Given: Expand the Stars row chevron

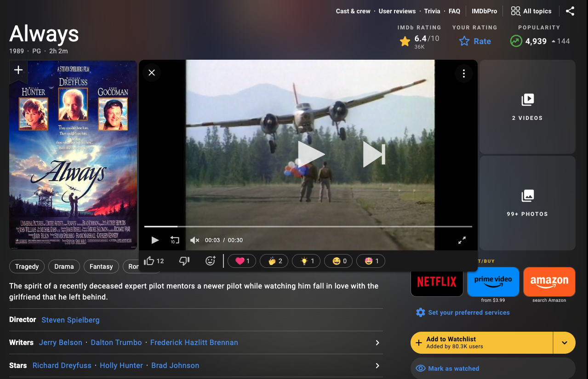Looking at the screenshot, I should [377, 366].
